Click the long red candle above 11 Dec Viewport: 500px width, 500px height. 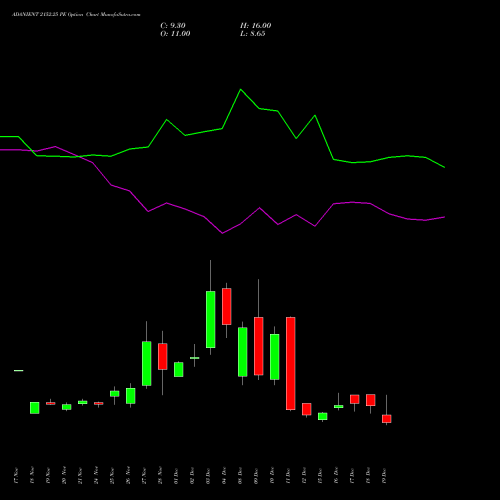[291, 363]
